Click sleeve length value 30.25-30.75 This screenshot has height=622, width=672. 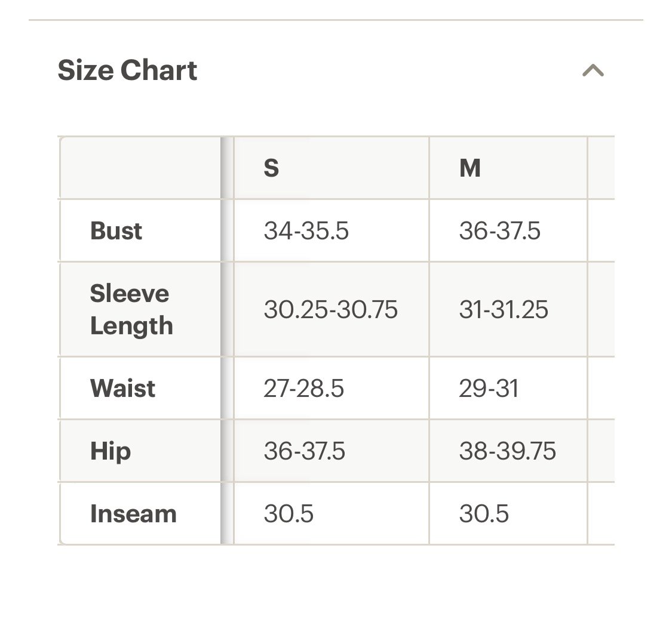coord(330,309)
